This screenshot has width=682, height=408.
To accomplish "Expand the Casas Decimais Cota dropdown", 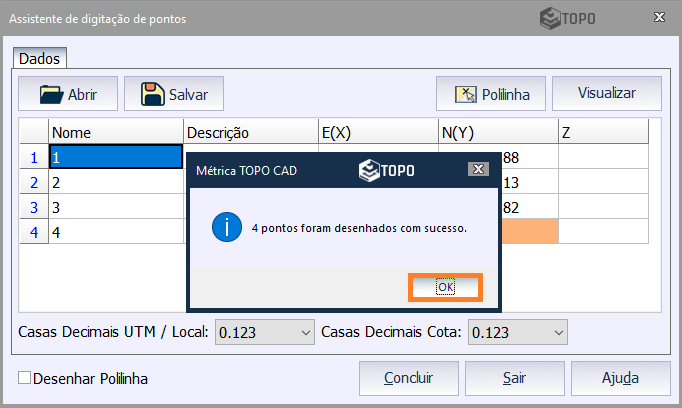I will [x=557, y=332].
